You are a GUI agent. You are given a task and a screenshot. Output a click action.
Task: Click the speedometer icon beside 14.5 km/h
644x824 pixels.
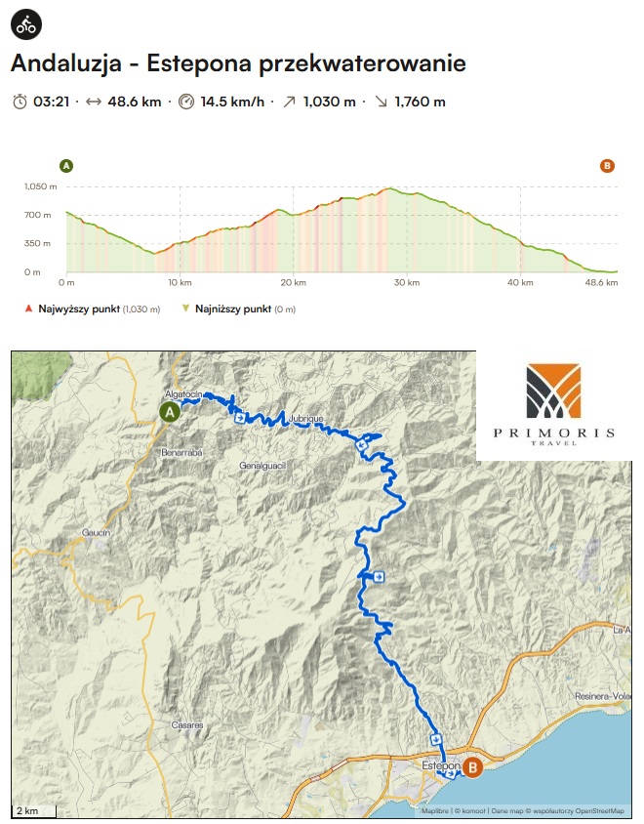click(186, 102)
